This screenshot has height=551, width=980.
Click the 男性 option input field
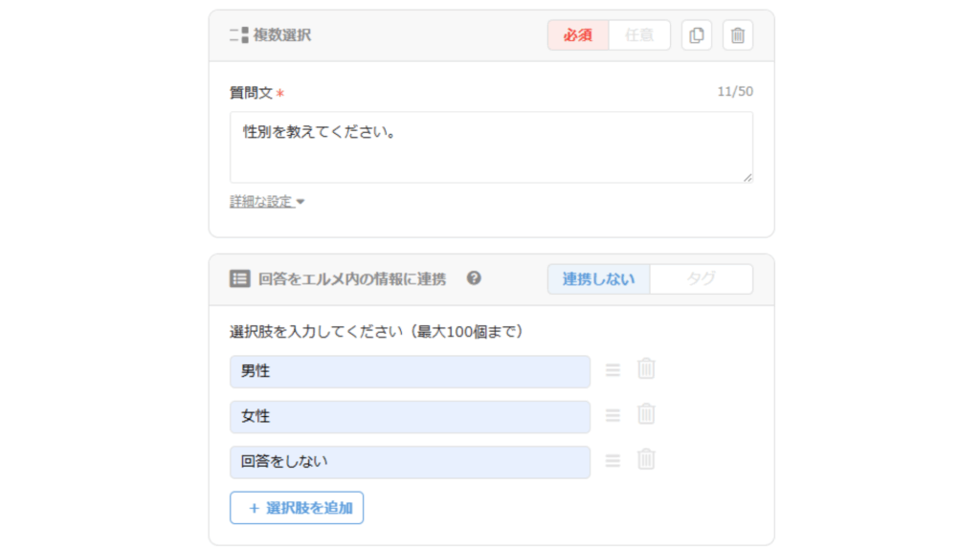pos(410,371)
